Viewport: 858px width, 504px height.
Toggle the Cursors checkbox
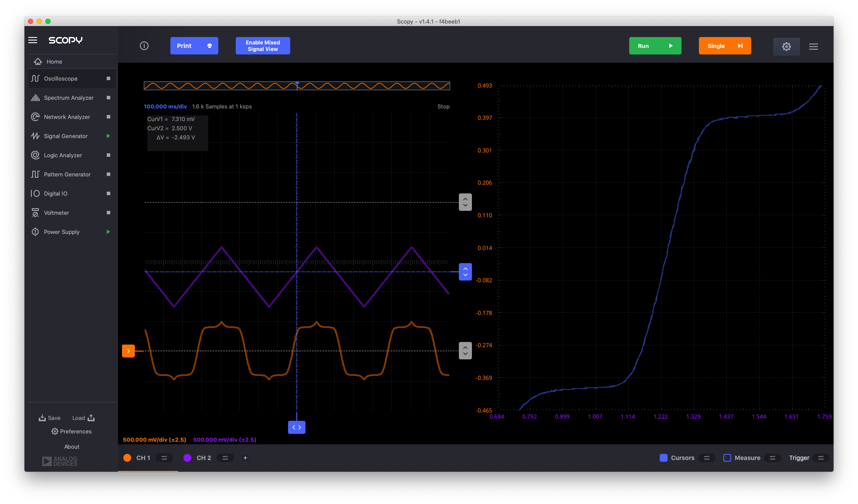664,458
